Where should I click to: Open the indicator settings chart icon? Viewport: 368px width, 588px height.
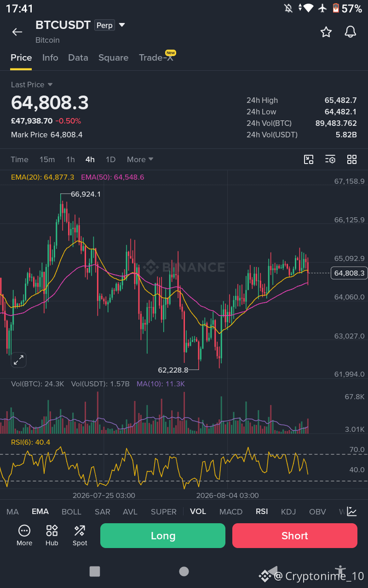352,511
